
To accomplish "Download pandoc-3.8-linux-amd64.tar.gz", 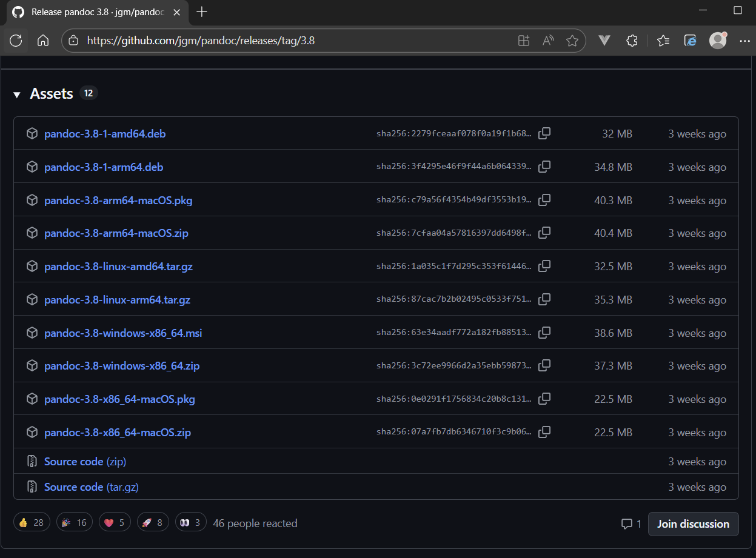I will (x=118, y=267).
